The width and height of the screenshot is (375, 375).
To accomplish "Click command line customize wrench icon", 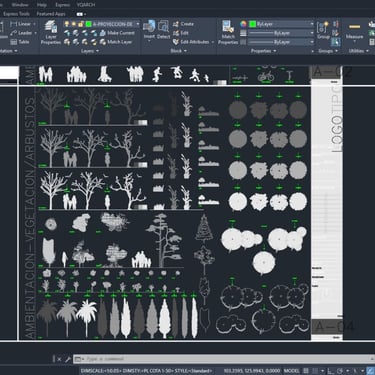I will point(68,359).
